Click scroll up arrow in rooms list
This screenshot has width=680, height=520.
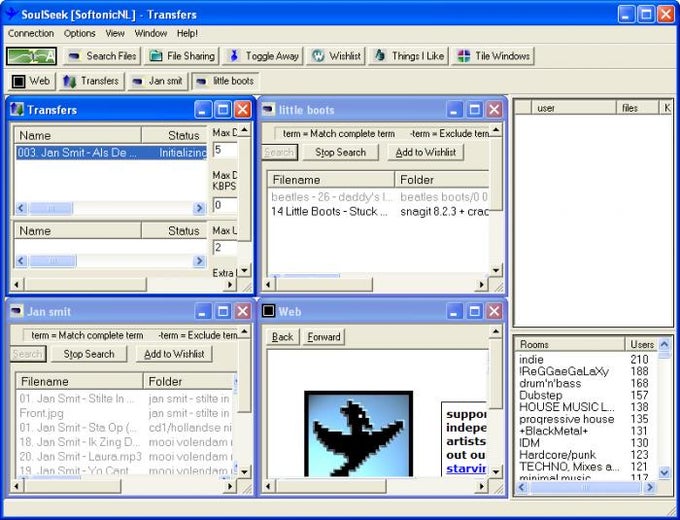664,345
